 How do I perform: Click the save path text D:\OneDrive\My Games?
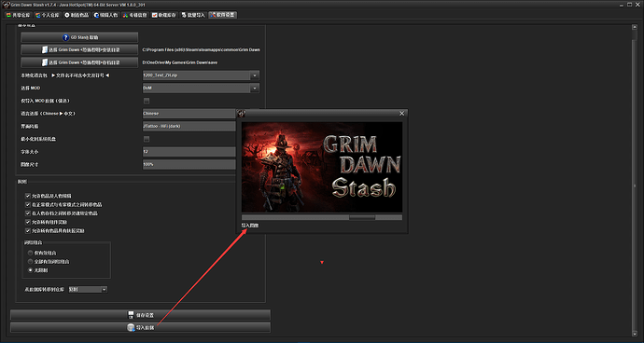[x=180, y=62]
